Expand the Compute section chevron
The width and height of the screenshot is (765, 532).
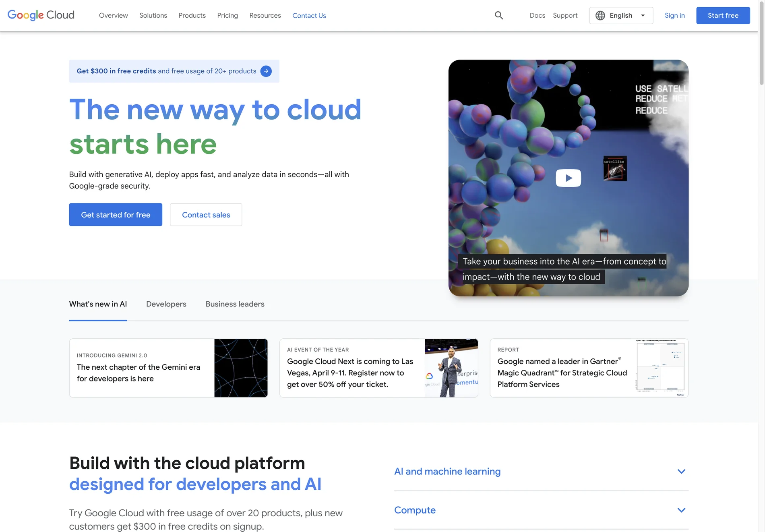[681, 510]
